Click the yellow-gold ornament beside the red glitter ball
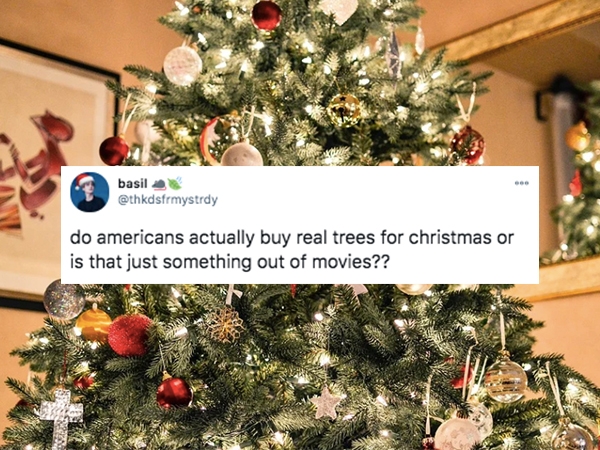The image size is (600, 450). (93, 324)
